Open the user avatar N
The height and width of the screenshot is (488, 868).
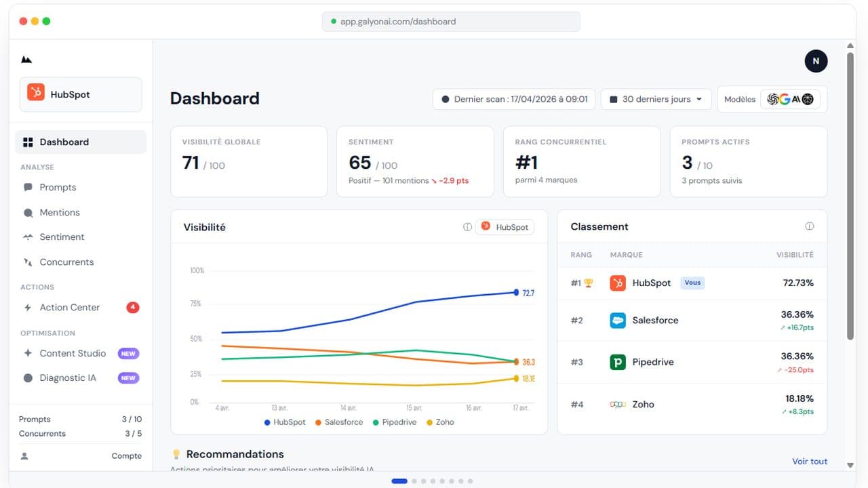[816, 61]
